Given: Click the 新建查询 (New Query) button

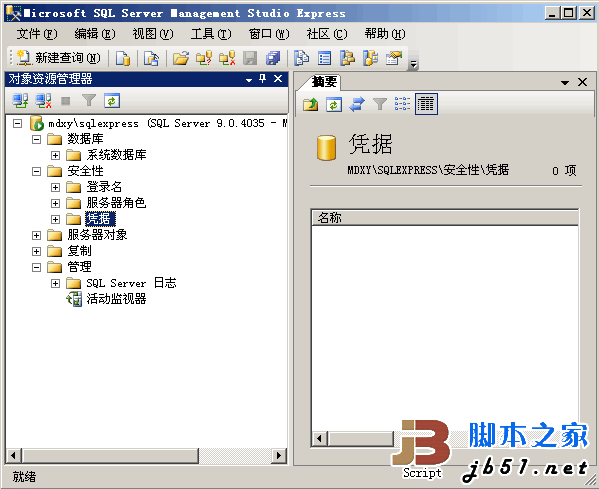Looking at the screenshot, I should click(58, 58).
